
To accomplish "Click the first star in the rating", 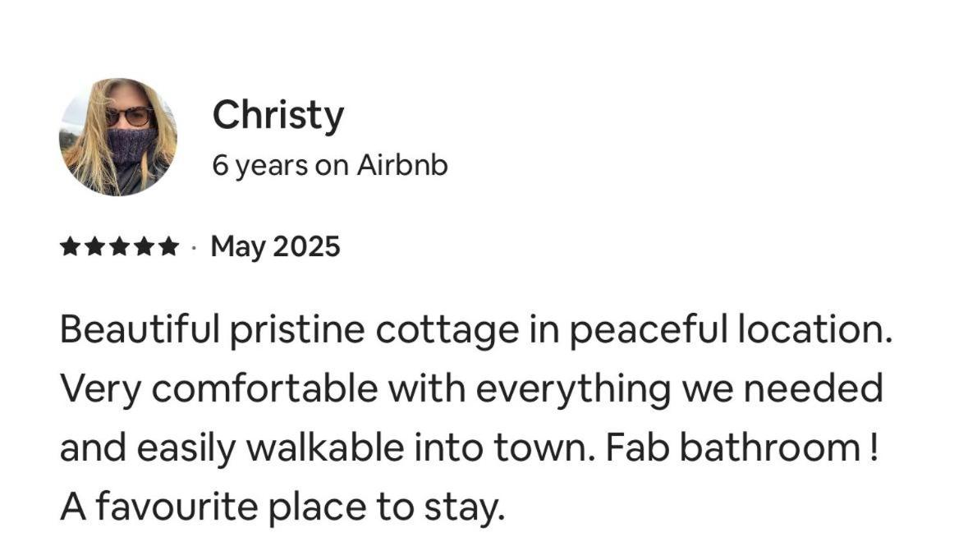I will [x=70, y=246].
